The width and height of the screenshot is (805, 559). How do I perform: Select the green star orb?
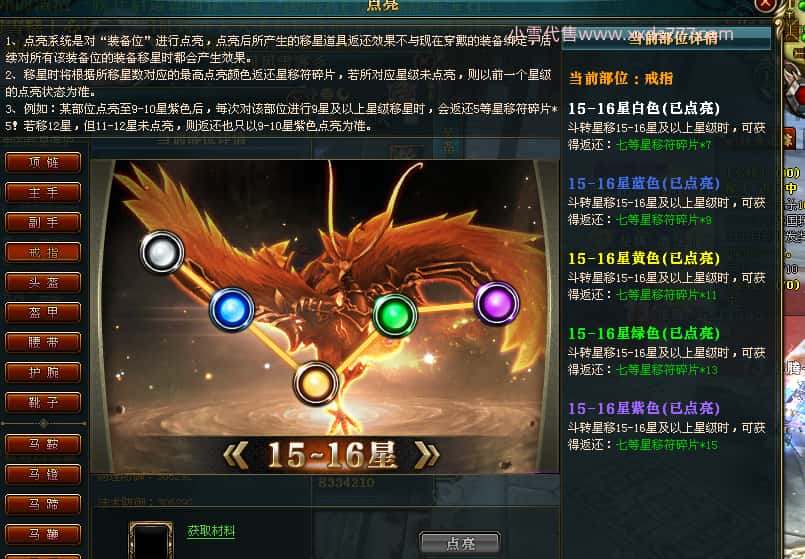pyautogui.click(x=394, y=315)
